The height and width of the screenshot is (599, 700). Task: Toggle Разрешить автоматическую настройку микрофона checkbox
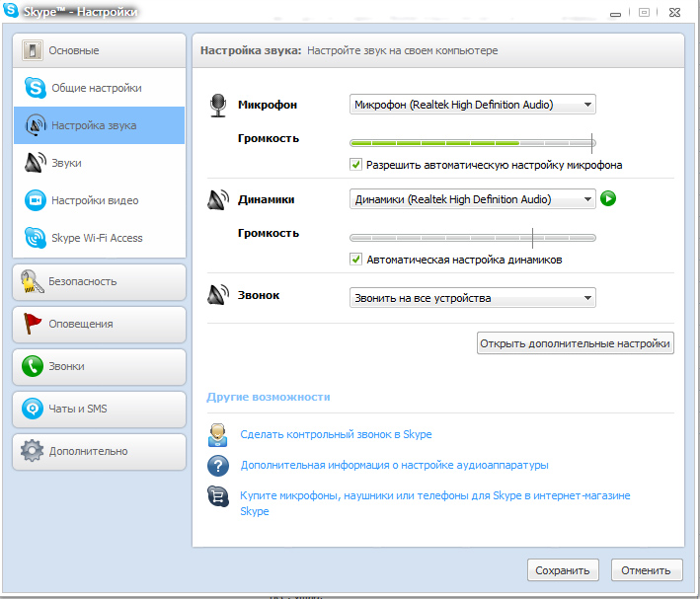point(355,165)
